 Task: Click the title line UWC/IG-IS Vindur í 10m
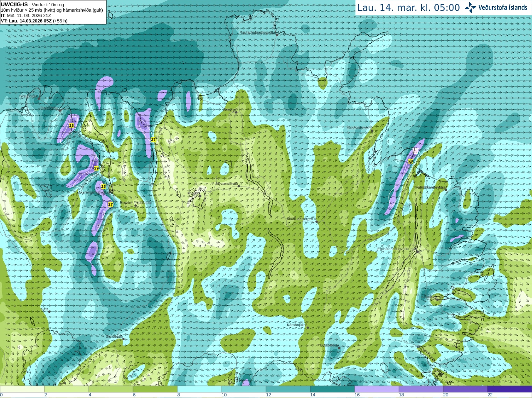[32, 5]
